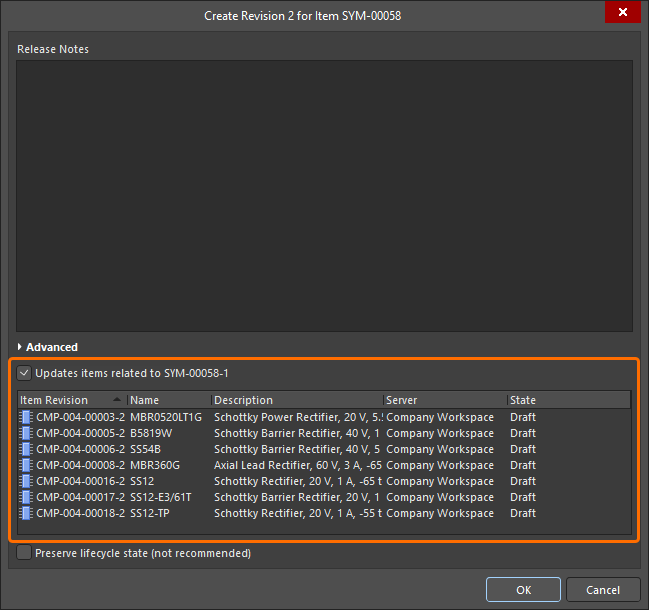Select item revision CMP-004-00006-2
This screenshot has height=610, width=649.
pyautogui.click(x=80, y=449)
